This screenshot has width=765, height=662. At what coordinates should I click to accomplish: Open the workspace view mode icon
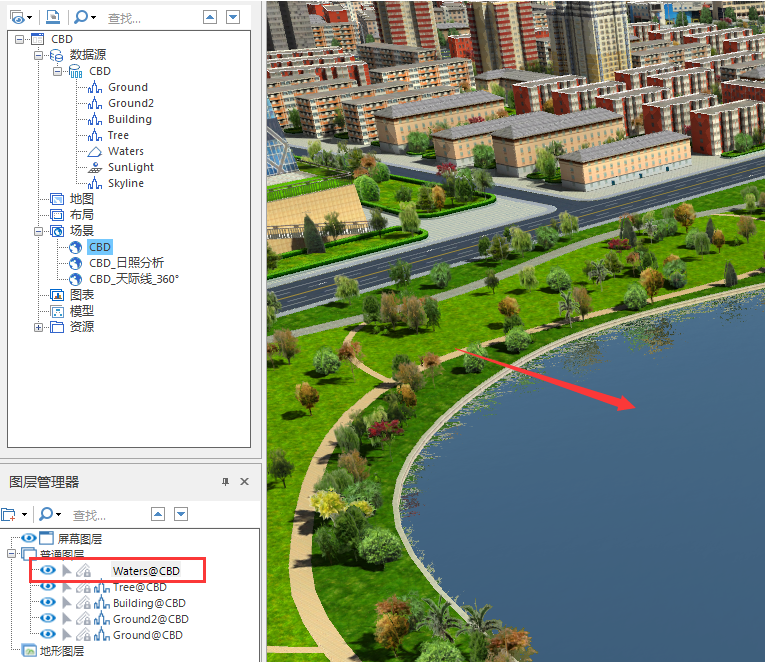pos(17,18)
